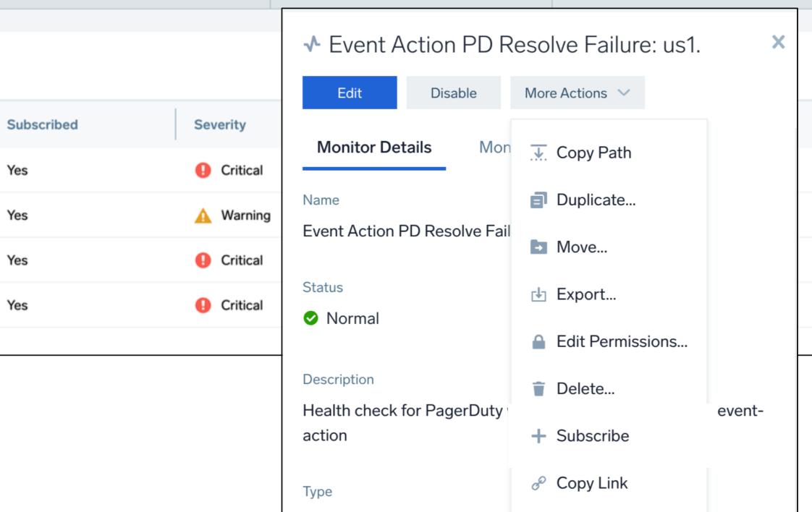Click the monitor heartbeat icon beside the title
Viewport: 812px width, 512px height.
pyautogui.click(x=311, y=43)
